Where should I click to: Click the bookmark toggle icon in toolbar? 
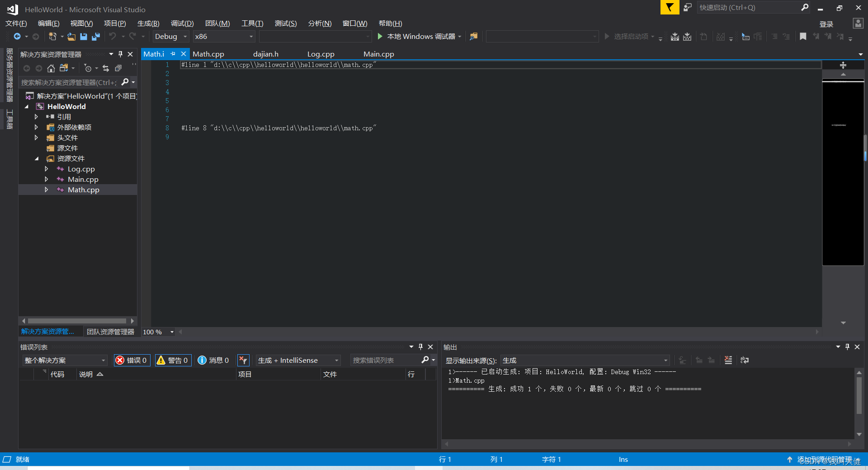click(803, 36)
